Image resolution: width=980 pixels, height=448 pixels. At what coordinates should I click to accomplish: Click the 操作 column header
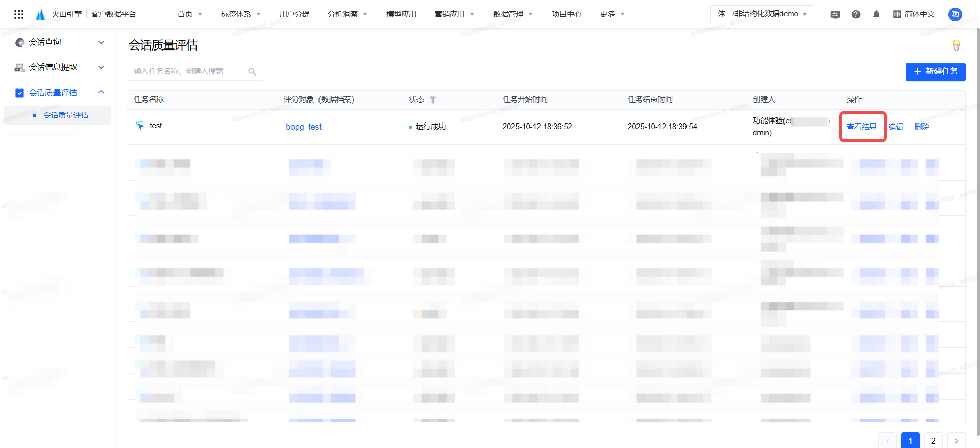point(854,99)
